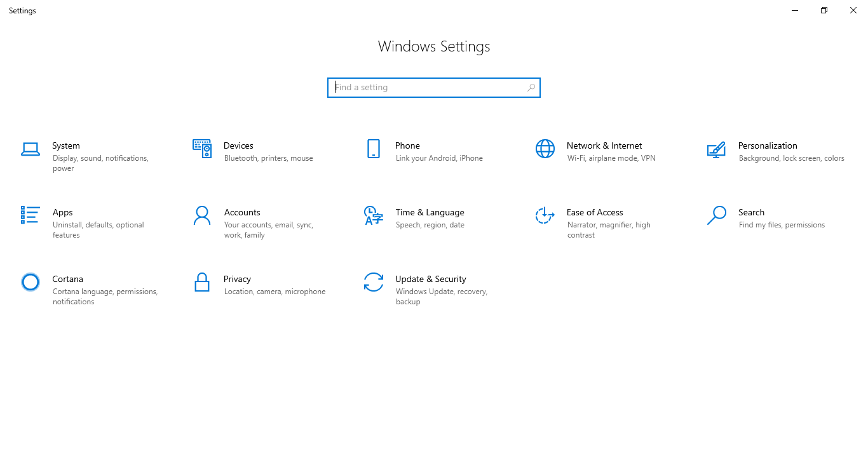868x458 pixels.
Task: Click the Accounts person icon
Action: click(x=202, y=215)
